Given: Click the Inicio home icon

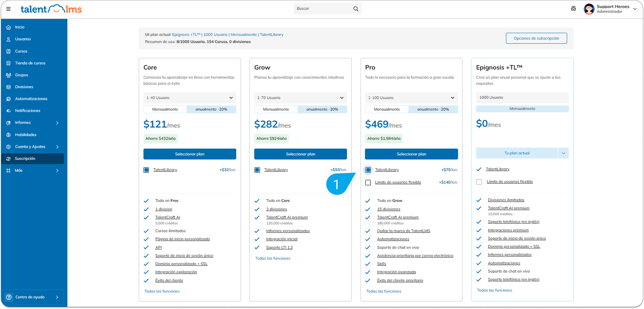Looking at the screenshot, I should (x=9, y=27).
